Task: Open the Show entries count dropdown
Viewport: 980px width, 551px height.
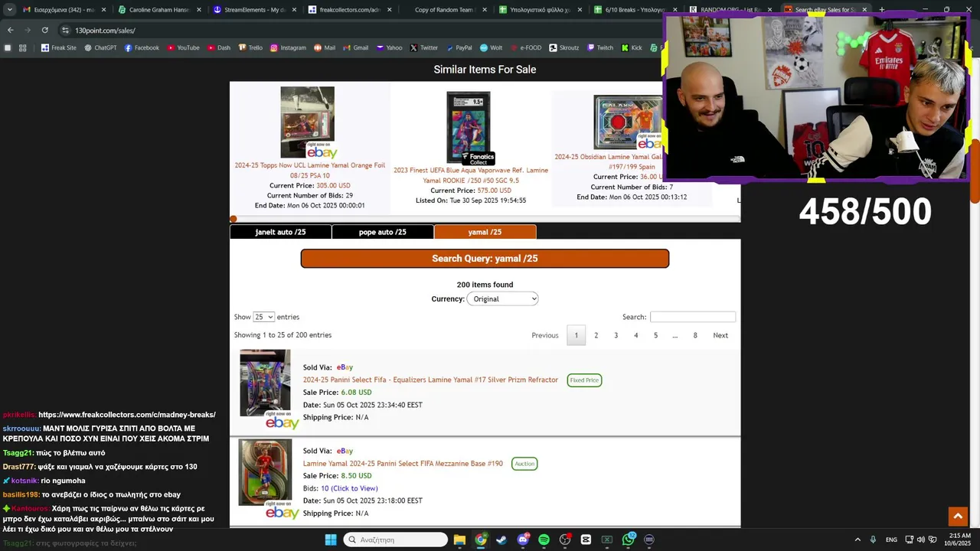Action: coord(263,317)
